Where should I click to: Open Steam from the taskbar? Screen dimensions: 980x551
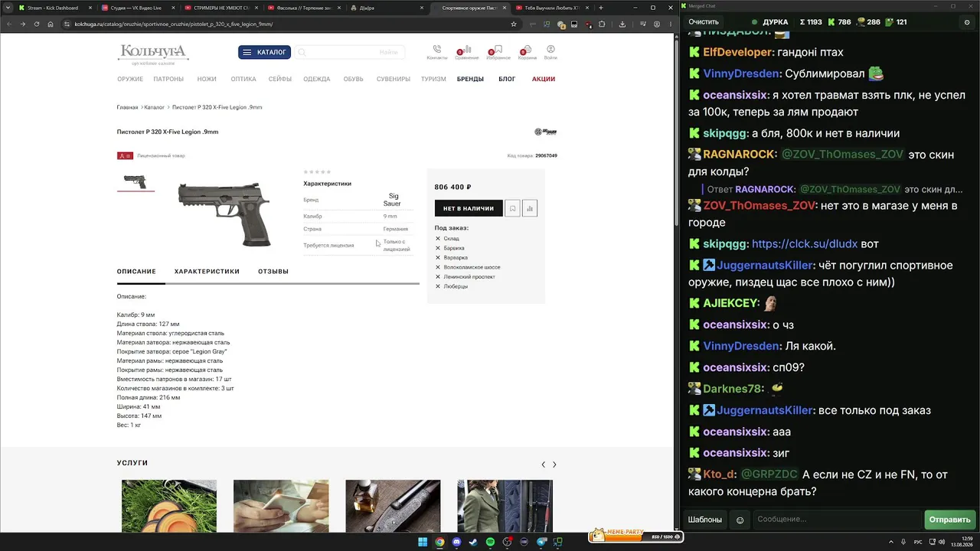473,542
